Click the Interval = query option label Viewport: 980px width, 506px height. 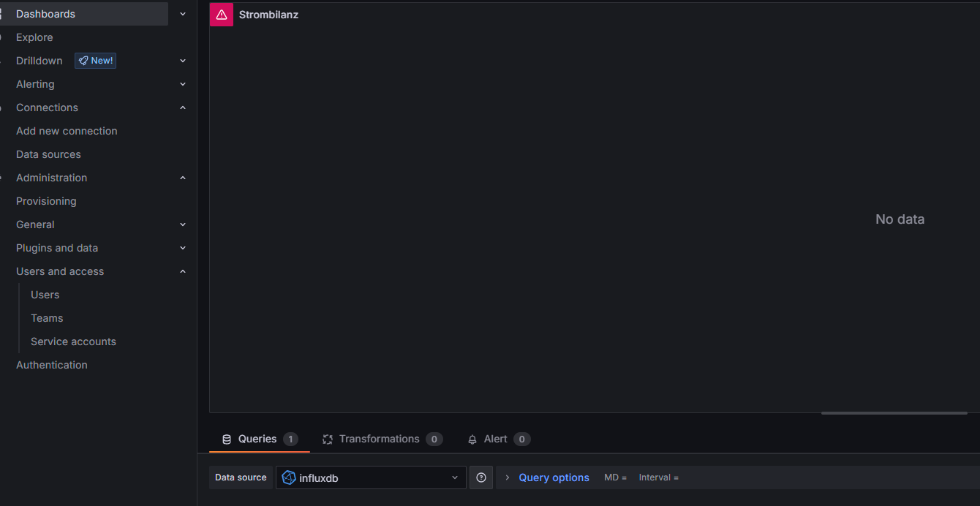point(658,477)
